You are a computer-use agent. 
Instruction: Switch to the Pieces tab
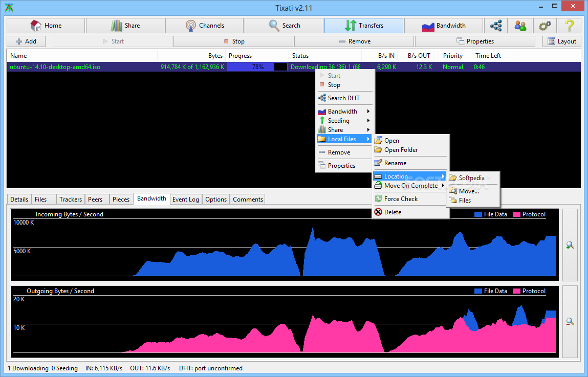pyautogui.click(x=121, y=199)
